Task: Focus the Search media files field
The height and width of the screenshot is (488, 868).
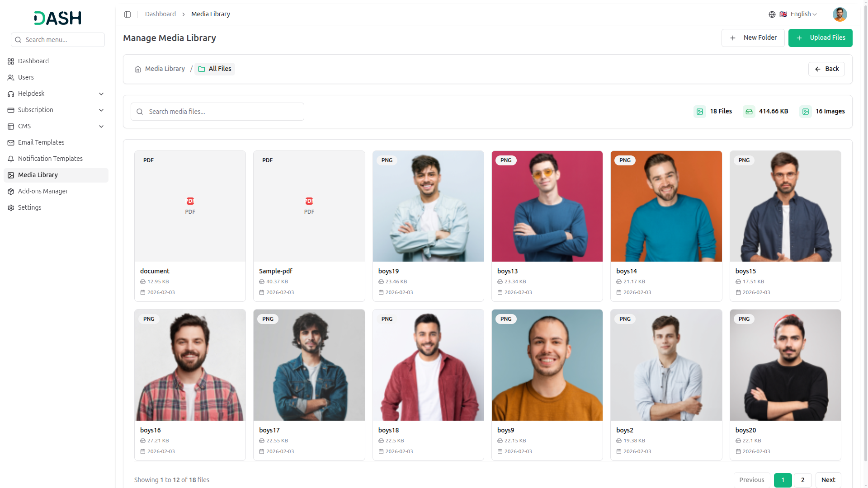Action: 217,112
